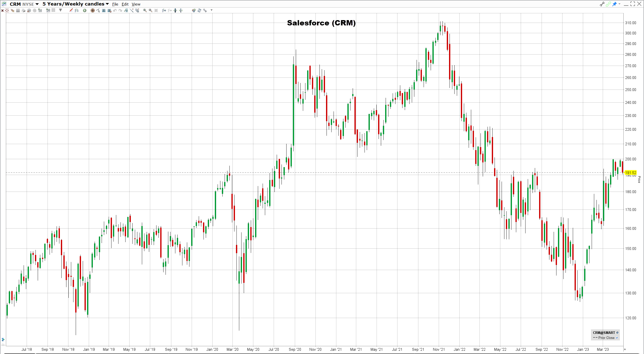Open the File menu
The height and width of the screenshot is (354, 644).
point(115,4)
